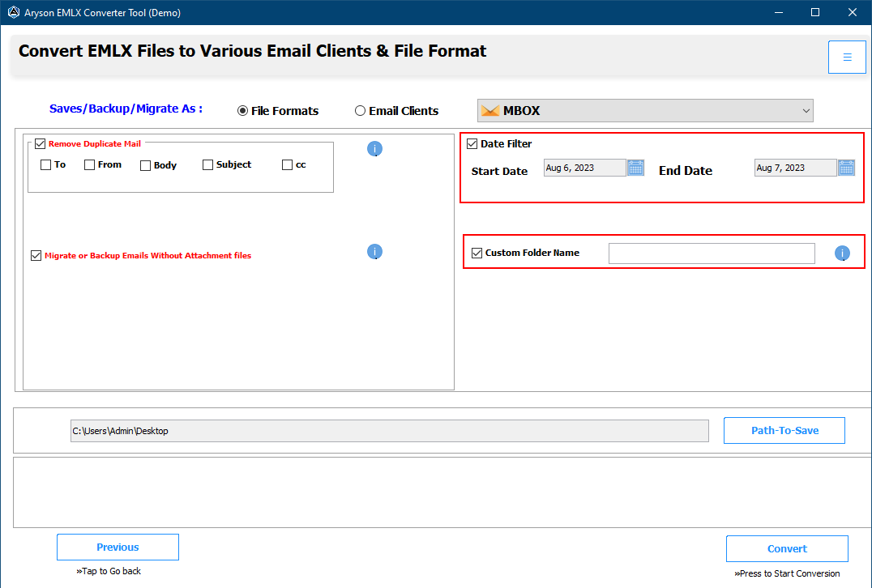Click the C:\Users\Admin\Desktop path field
872x588 pixels.
coord(389,431)
